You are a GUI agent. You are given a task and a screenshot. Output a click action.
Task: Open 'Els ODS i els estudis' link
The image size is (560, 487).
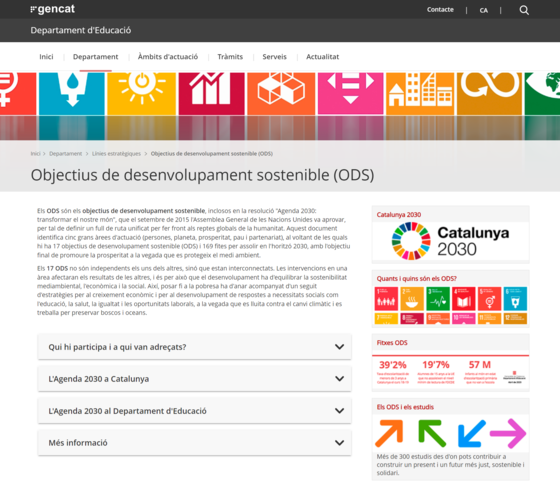point(405,407)
